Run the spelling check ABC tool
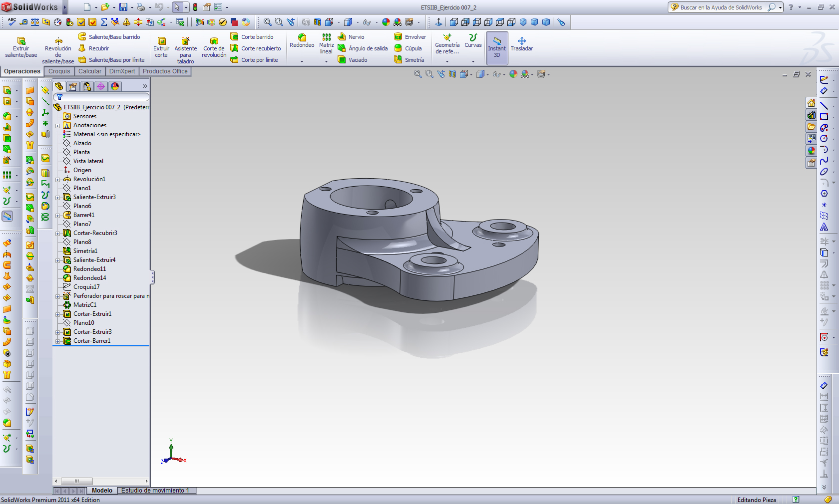Screen dimensions: 839x504 [12, 22]
